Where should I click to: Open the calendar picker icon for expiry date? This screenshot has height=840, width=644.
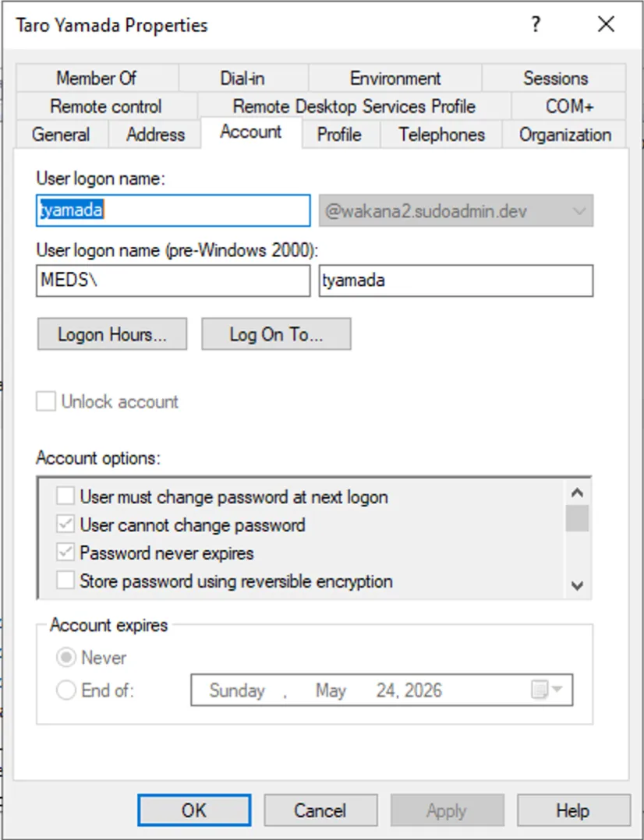[540, 690]
